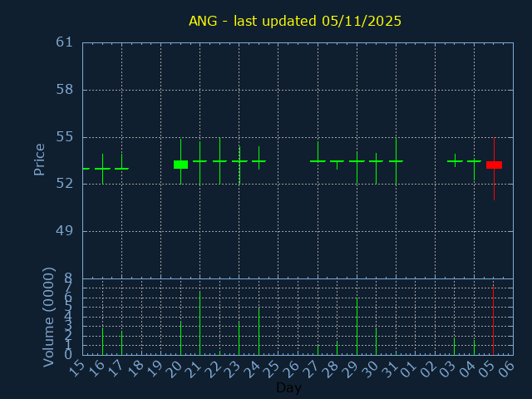Click day 06 tick label on x-axis
Screen dimensions: 532x399
(508, 367)
